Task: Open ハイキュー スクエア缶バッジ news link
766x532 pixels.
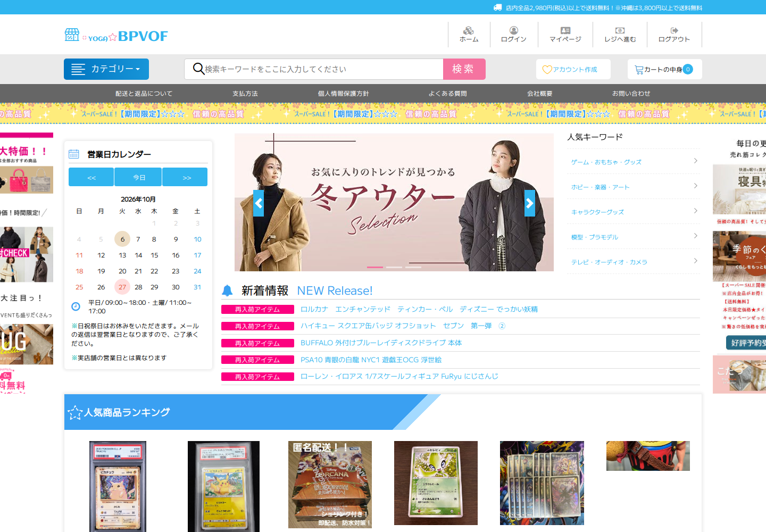Action: pyautogui.click(x=403, y=326)
